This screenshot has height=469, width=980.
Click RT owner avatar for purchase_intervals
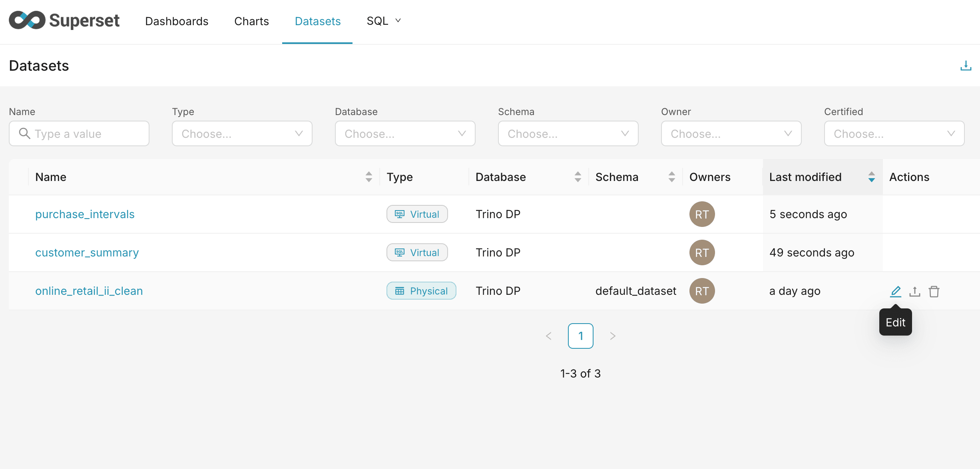702,214
